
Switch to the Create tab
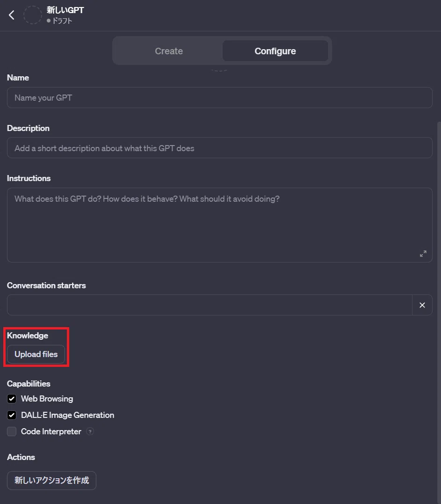(x=169, y=51)
